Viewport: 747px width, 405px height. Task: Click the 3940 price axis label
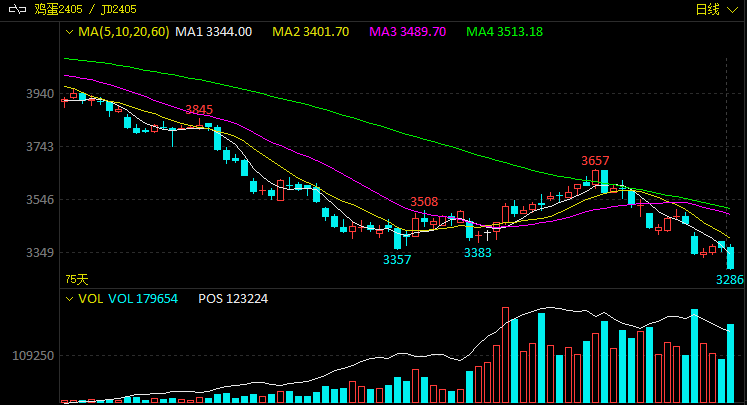tap(40, 94)
